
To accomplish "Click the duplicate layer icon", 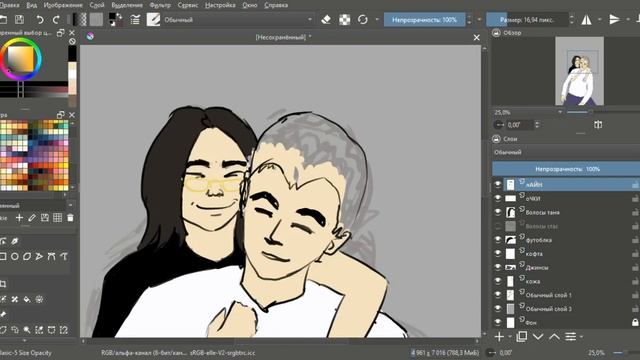I will pyautogui.click(x=521, y=337).
